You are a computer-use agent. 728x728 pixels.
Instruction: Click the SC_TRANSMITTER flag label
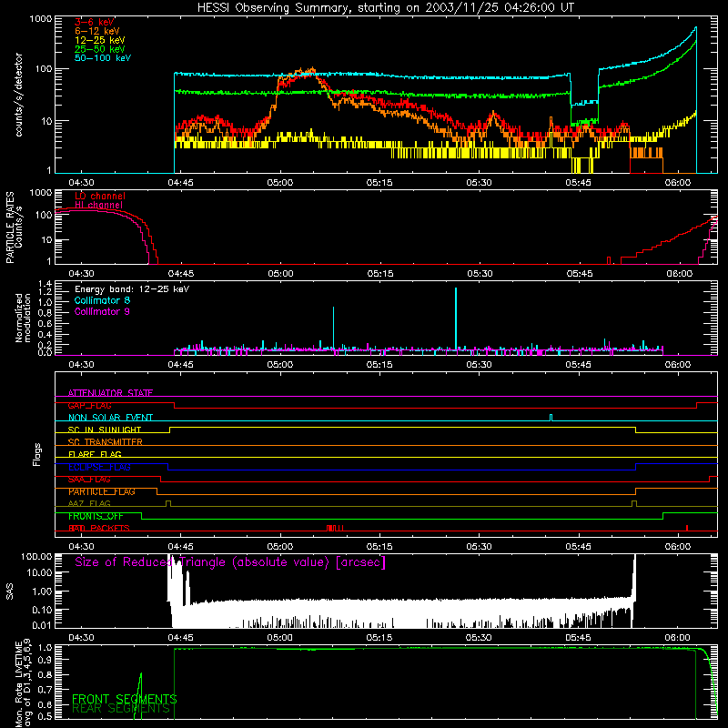point(105,442)
